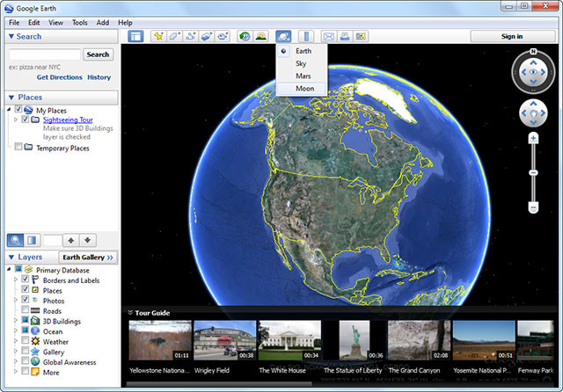View in Google Maps icon
563x392 pixels.
tap(361, 36)
